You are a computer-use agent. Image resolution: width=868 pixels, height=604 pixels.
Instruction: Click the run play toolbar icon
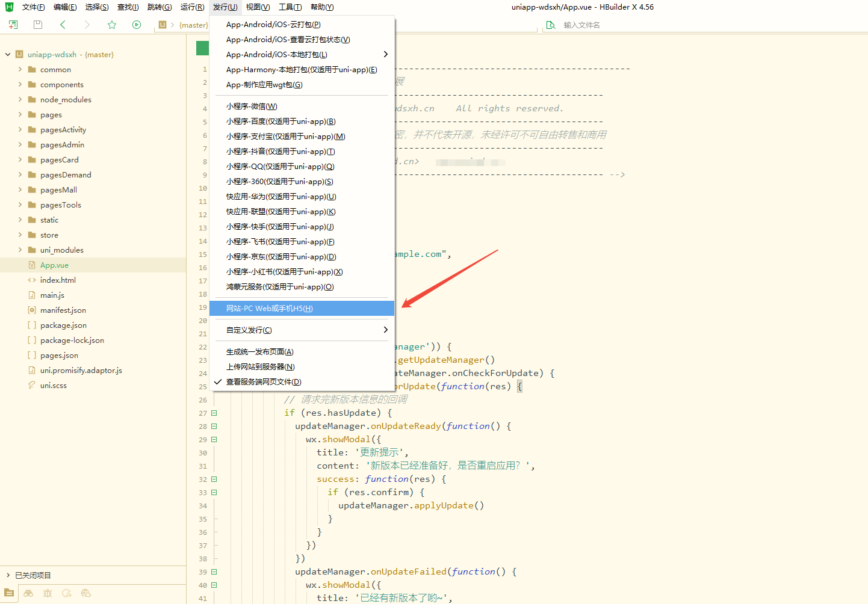point(137,25)
